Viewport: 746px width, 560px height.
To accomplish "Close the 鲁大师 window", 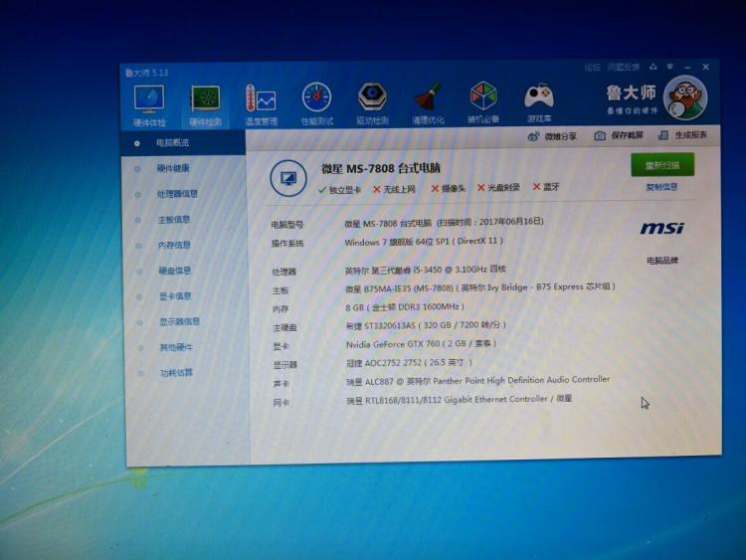I will tap(706, 67).
